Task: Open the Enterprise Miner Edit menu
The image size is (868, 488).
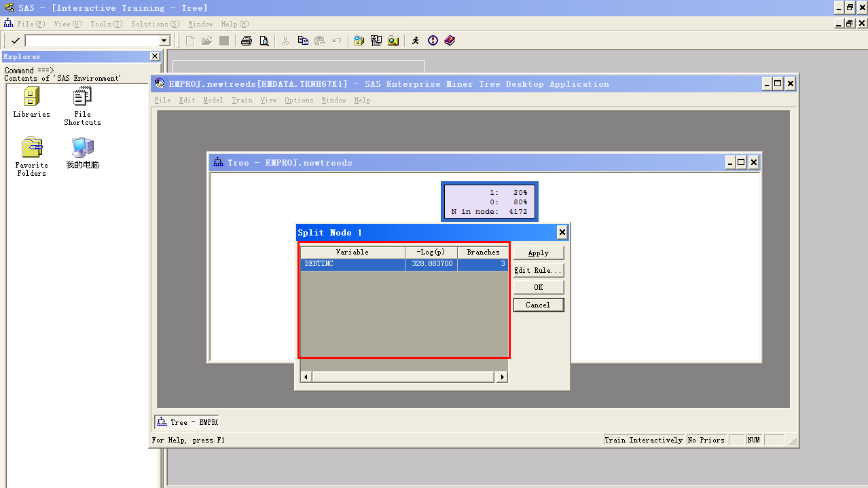Action: (187, 100)
